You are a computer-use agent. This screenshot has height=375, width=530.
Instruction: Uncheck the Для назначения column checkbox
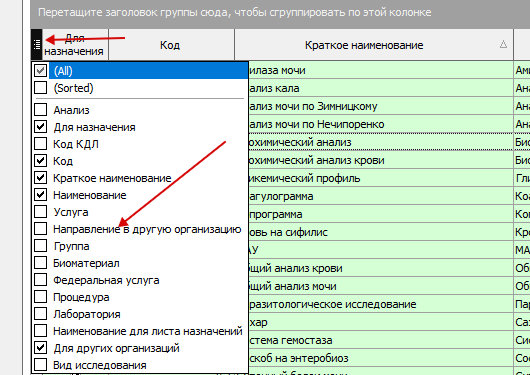click(41, 127)
